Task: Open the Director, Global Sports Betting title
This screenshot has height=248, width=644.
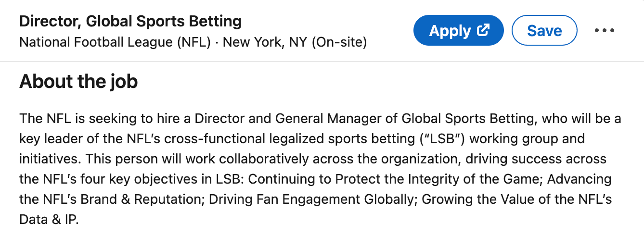Action: (x=130, y=21)
